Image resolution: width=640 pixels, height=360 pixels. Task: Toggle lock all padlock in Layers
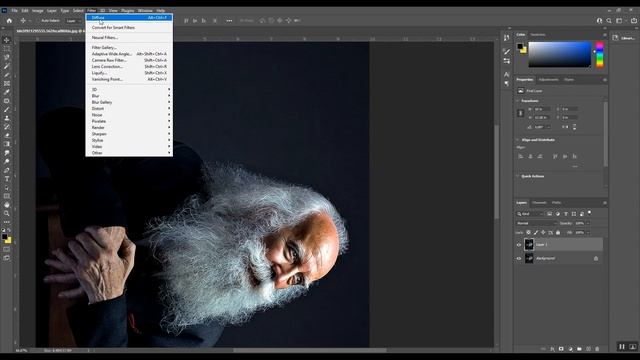(x=558, y=232)
